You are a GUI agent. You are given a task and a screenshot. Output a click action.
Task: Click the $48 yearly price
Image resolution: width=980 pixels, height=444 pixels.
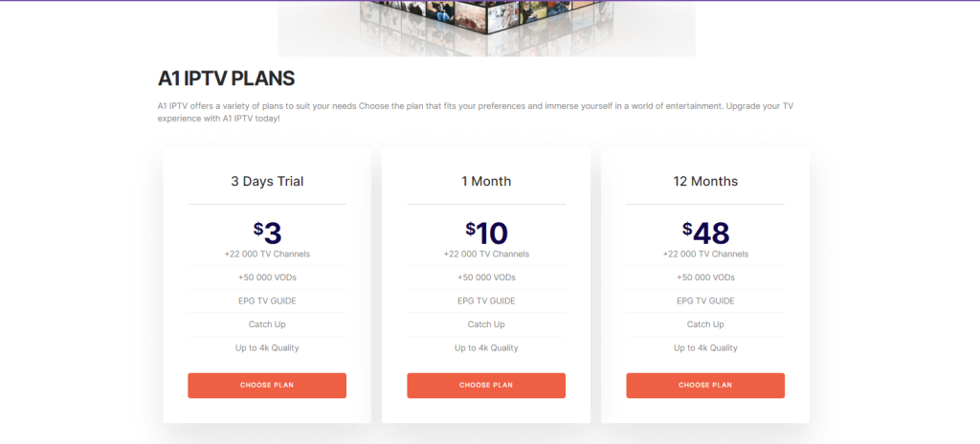tap(705, 233)
